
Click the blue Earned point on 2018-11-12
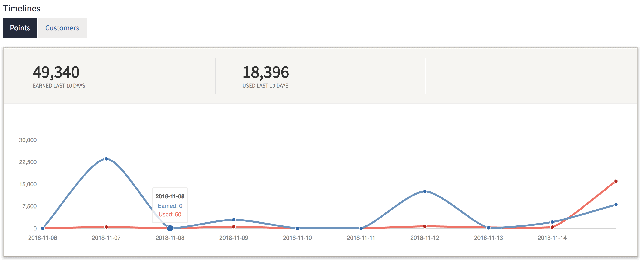coord(425,191)
